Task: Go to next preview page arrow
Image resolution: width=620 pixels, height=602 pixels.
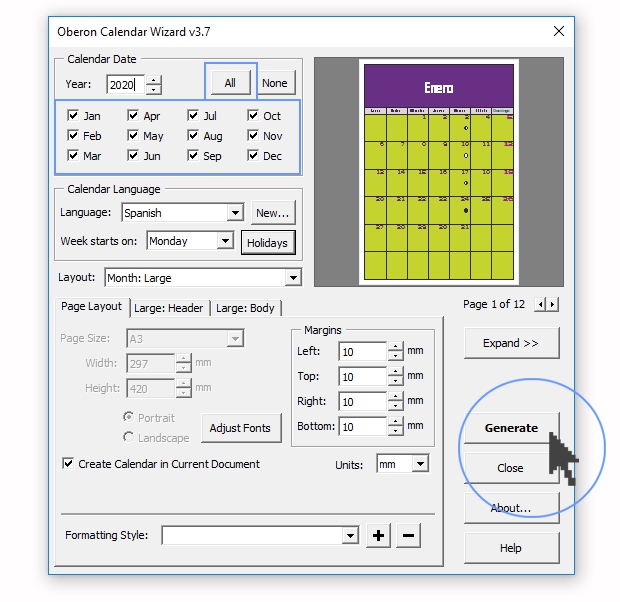Action: [554, 304]
